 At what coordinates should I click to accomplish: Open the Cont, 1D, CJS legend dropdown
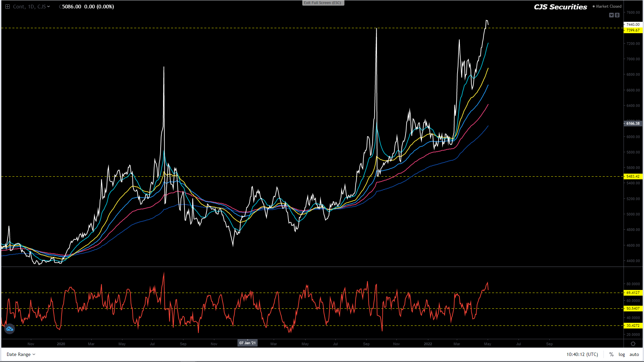tap(49, 6)
